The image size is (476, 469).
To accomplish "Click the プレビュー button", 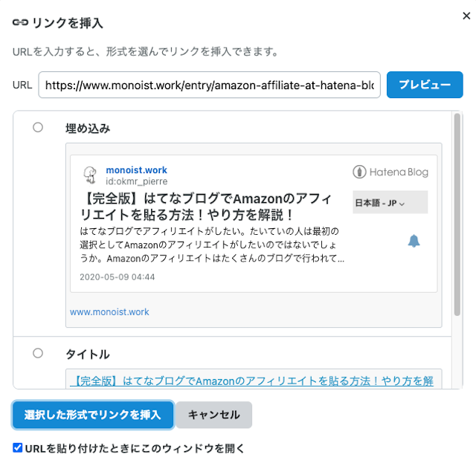I will pyautogui.click(x=425, y=85).
